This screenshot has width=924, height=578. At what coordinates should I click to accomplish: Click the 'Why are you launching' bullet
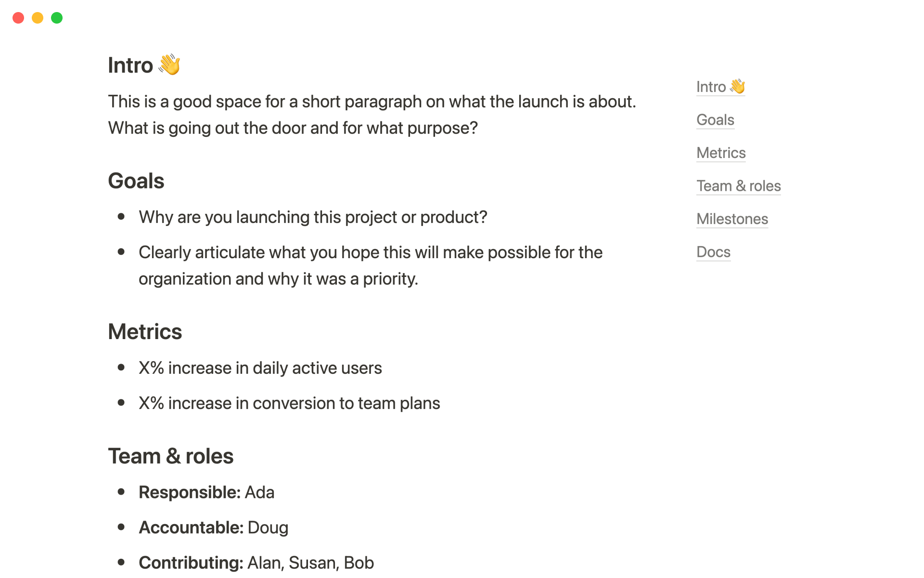pyautogui.click(x=313, y=217)
